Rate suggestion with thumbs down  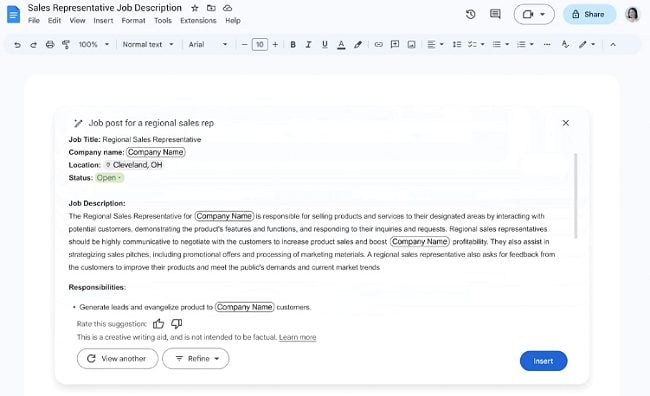pyautogui.click(x=177, y=323)
